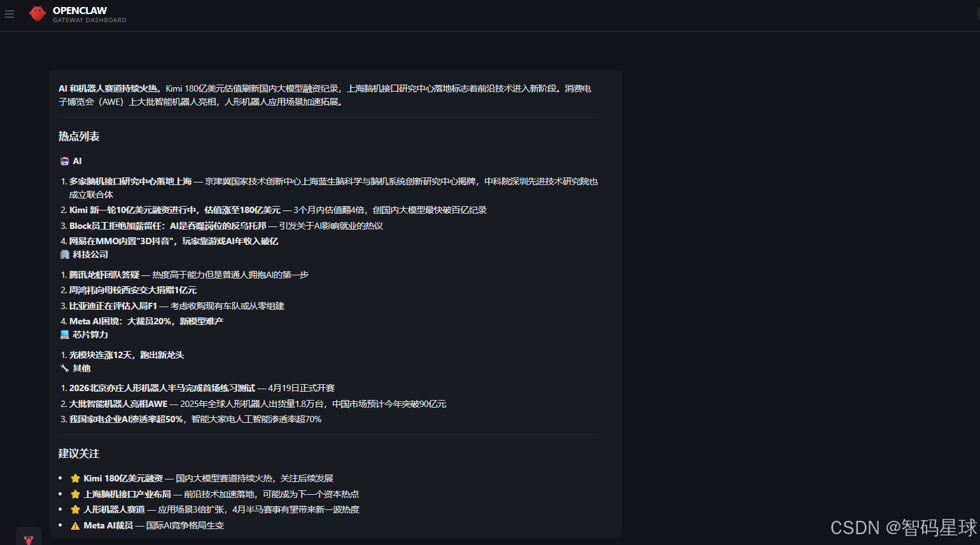Click the star beside 上海脑机接口产业布局
The width and height of the screenshot is (980, 545).
75,493
